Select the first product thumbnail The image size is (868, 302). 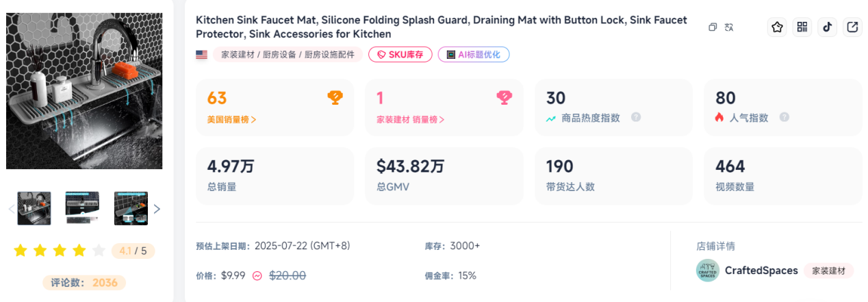click(34, 208)
